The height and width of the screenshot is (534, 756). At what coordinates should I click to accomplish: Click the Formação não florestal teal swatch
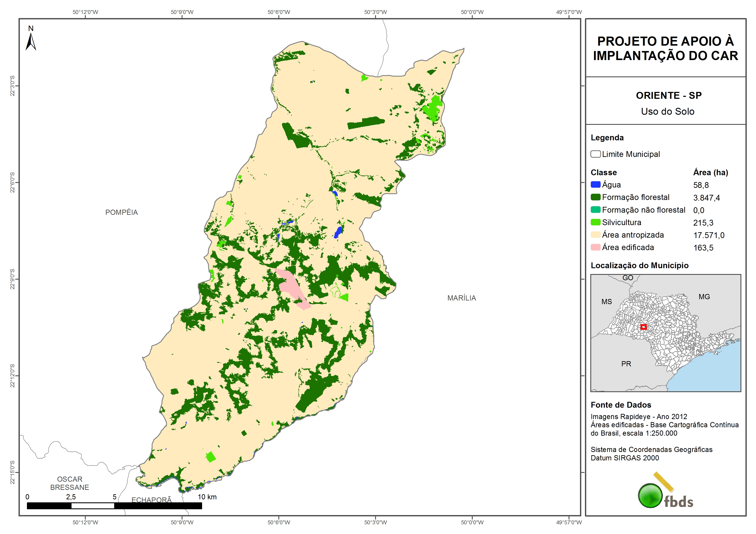595,210
